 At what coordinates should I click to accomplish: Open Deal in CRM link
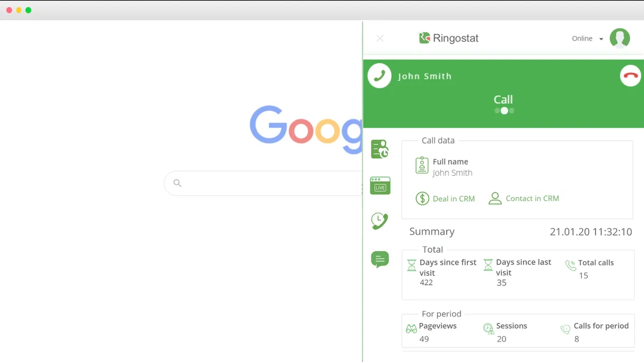tap(453, 198)
